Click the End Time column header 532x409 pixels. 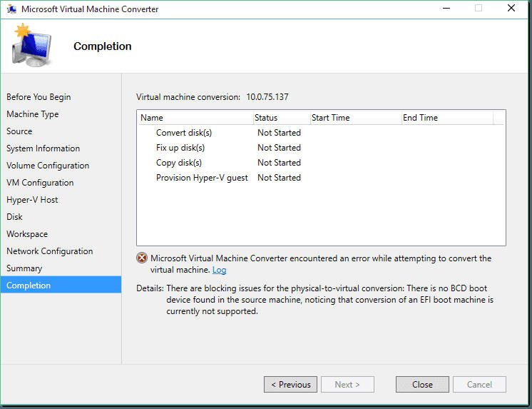447,118
